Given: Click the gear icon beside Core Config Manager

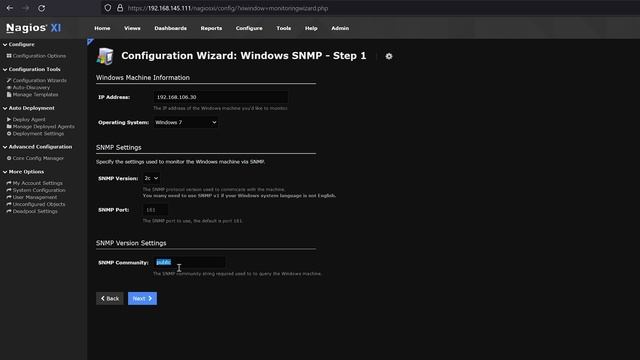Looking at the screenshot, I should pyautogui.click(x=9, y=158).
